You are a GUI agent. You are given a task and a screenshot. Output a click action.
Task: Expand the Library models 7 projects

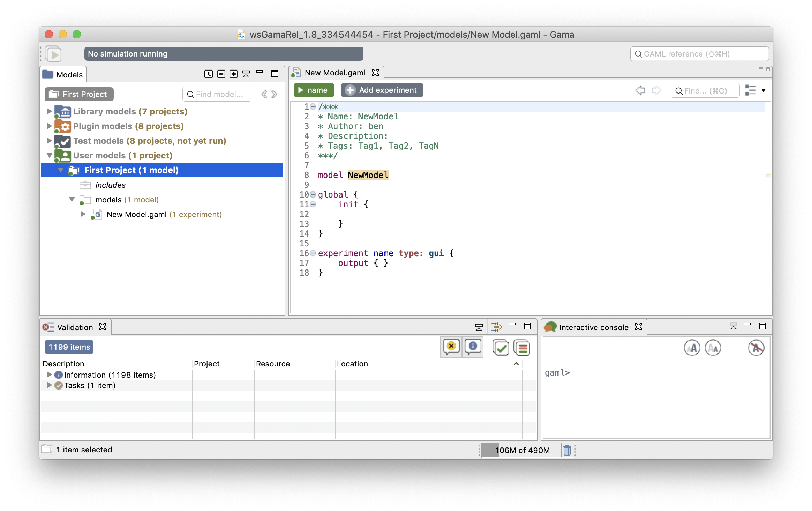[x=50, y=111]
